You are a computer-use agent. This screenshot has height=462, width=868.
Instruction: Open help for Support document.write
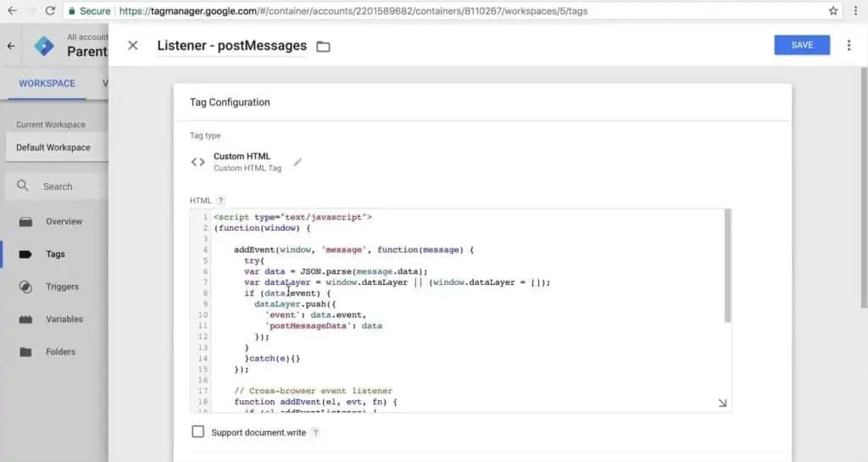(x=315, y=432)
